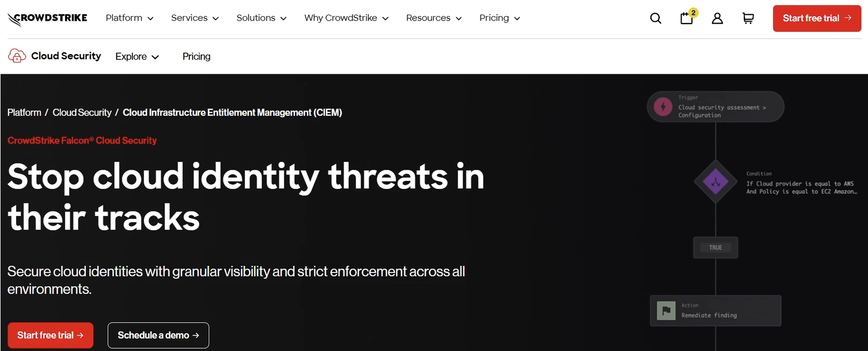Screen dimensions: 868x351
Task: Expand the Why CrowdStrike menu
Action: click(346, 18)
